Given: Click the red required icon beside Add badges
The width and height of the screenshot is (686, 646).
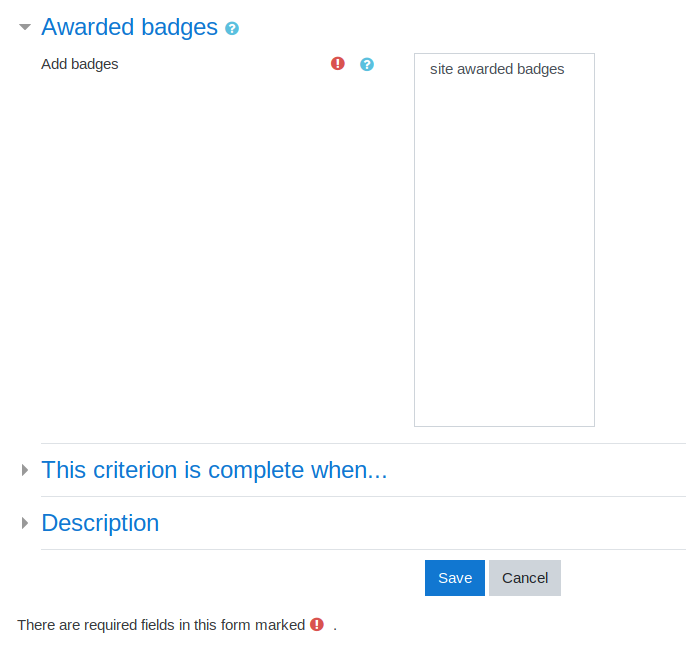Looking at the screenshot, I should tap(338, 64).
